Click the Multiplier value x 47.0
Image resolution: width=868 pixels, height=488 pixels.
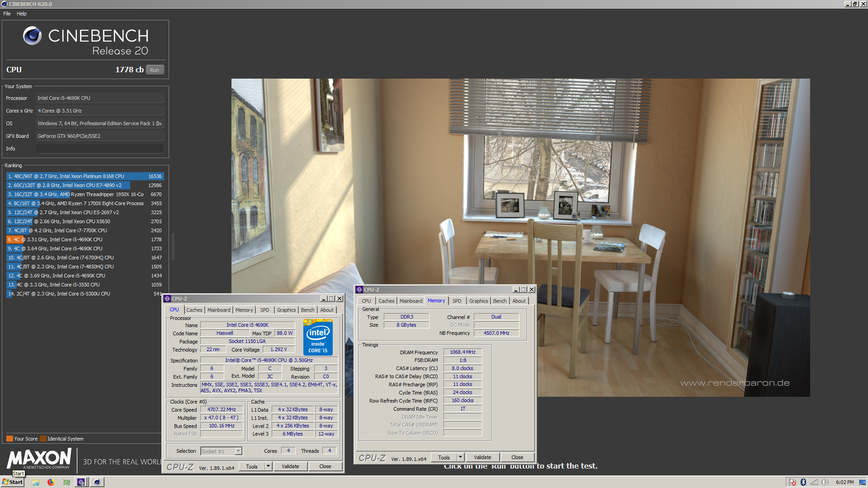[222, 418]
